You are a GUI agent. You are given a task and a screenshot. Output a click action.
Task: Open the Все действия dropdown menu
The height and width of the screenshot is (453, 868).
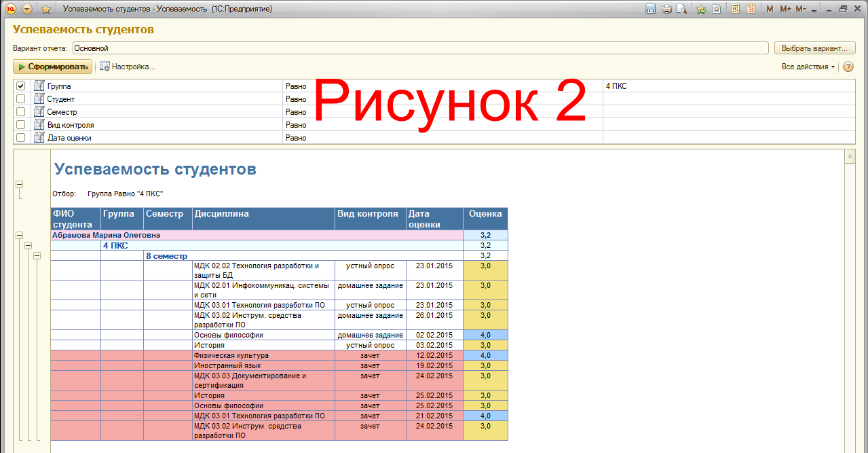(808, 67)
